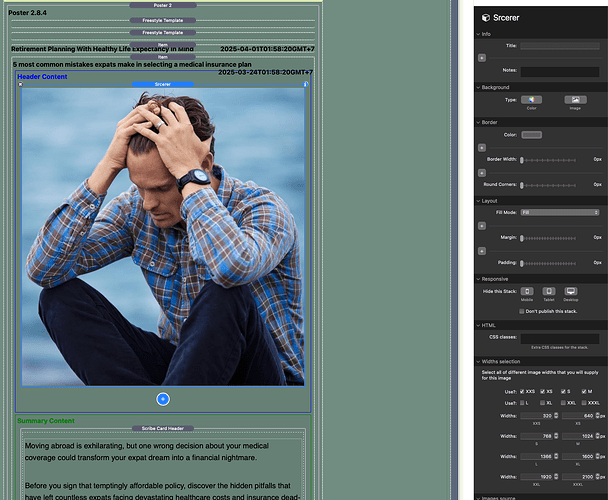Check Don't publish this stack
Screen dimensions: 608x500
pos(522,311)
